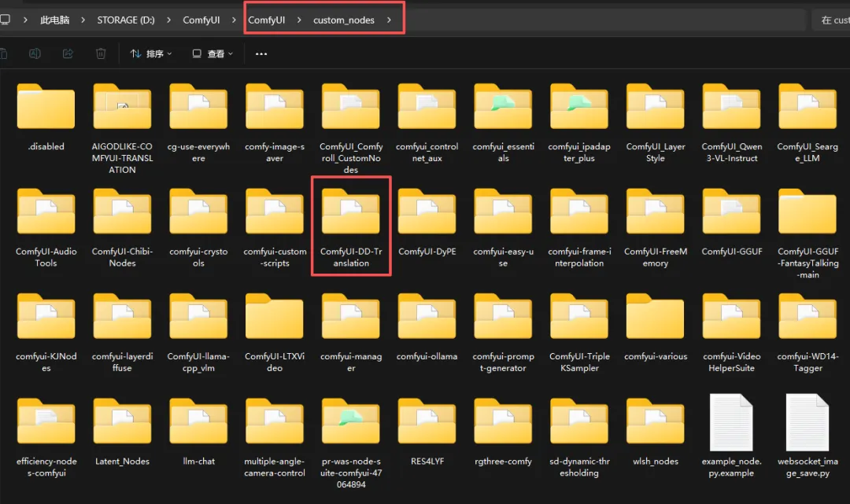This screenshot has height=504, width=850.
Task: Open the comfyui-frame-interpolation folder
Action: click(579, 212)
